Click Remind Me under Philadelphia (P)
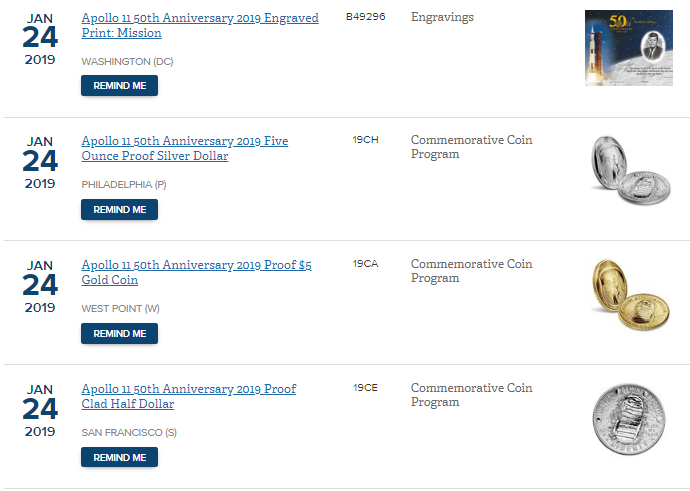The height and width of the screenshot is (491, 690). [x=119, y=209]
